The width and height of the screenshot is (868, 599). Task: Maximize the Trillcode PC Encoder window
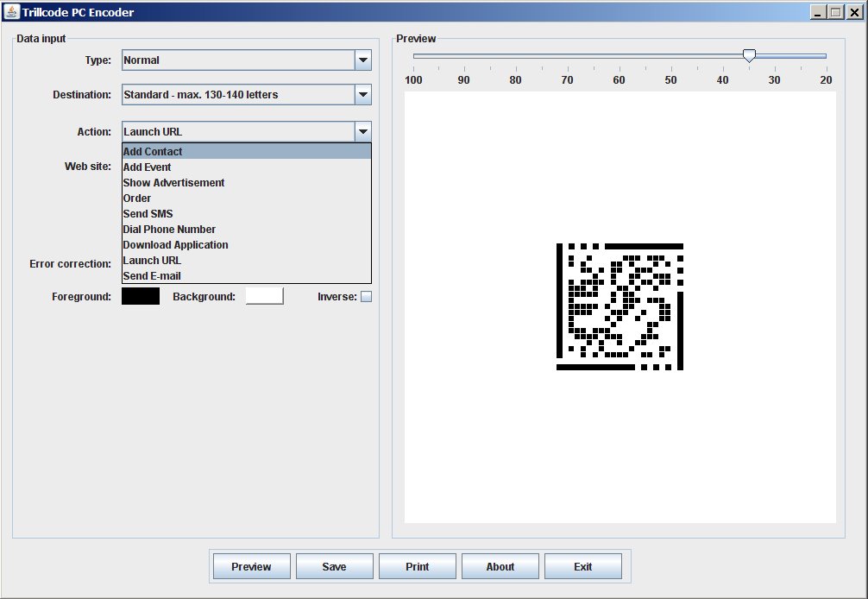point(836,11)
